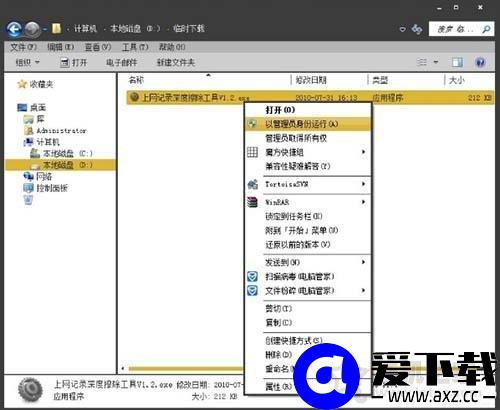Click the Administrator user icon
This screenshot has height=410, width=500.
click(29, 131)
